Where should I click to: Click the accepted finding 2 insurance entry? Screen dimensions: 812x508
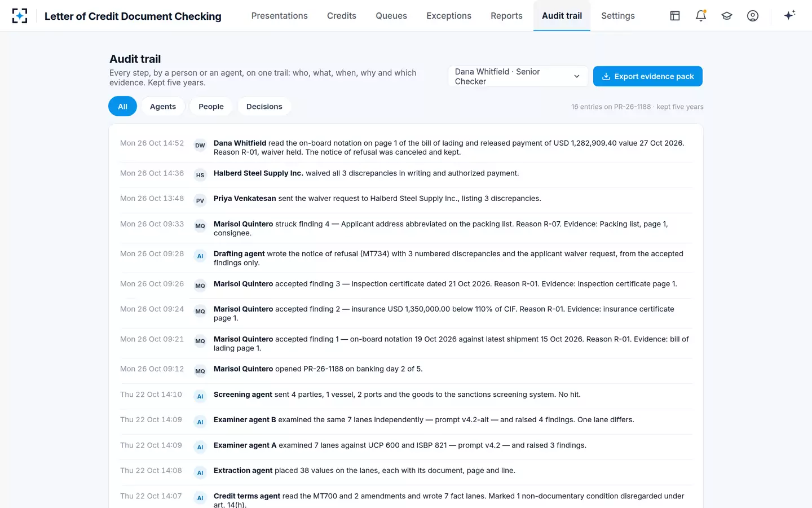pos(406,313)
